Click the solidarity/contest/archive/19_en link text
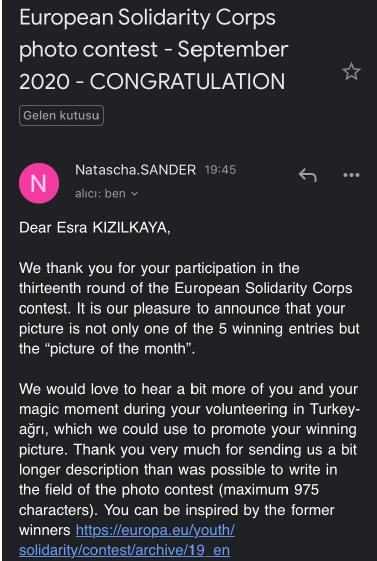This screenshot has height=561, width=377. pos(124,550)
